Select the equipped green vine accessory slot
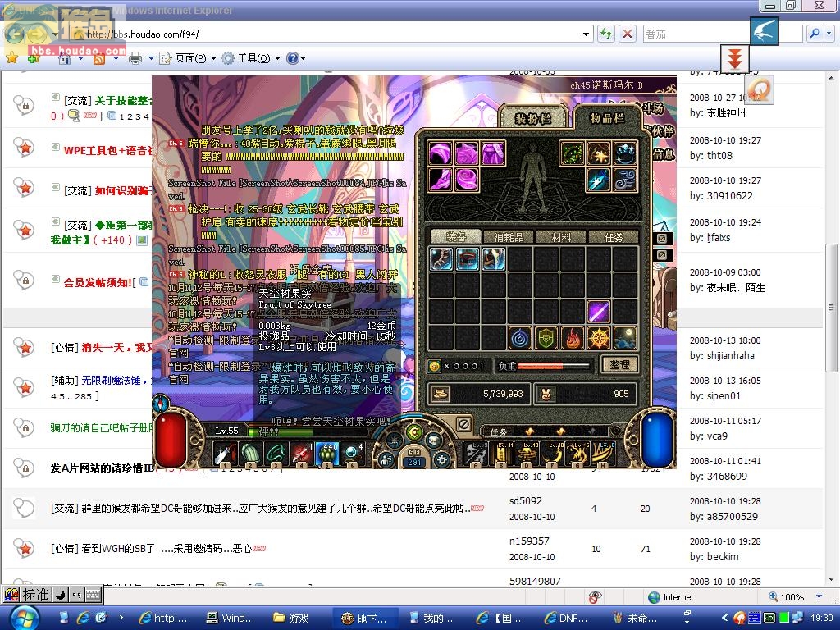 tap(572, 153)
